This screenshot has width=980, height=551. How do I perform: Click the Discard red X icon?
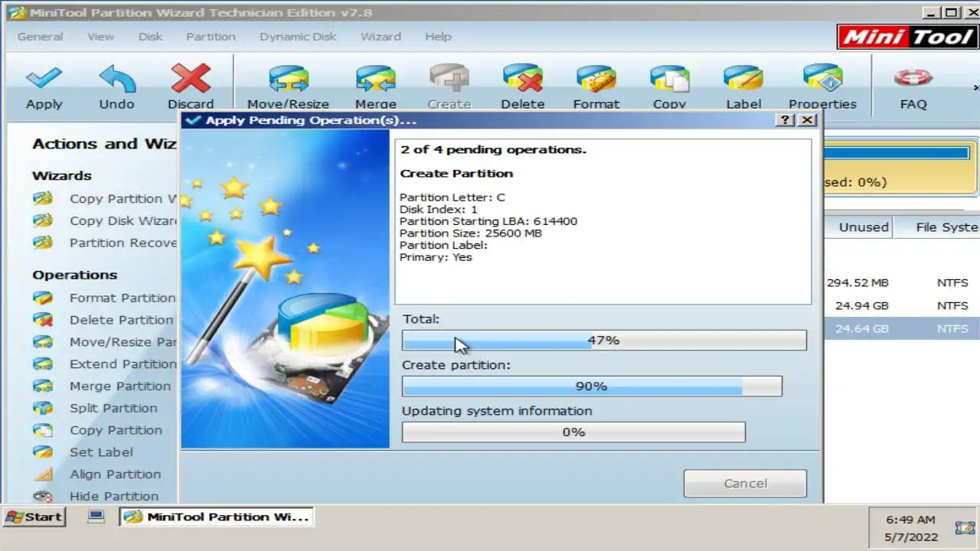click(191, 78)
